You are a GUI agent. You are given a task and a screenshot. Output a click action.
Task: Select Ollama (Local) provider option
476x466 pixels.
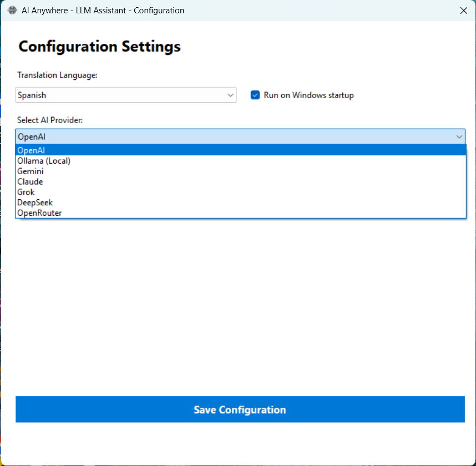241,160
